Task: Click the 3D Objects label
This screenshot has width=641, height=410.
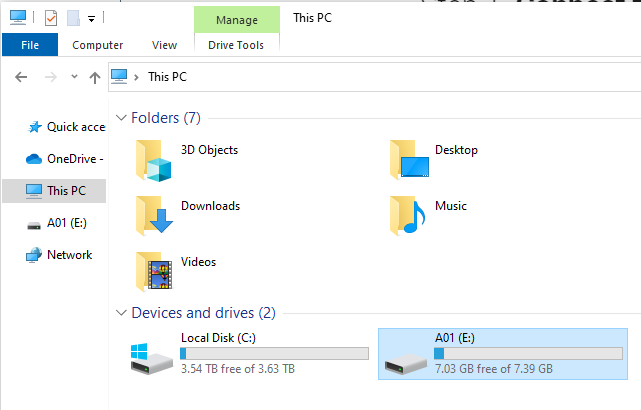Action: click(x=209, y=150)
